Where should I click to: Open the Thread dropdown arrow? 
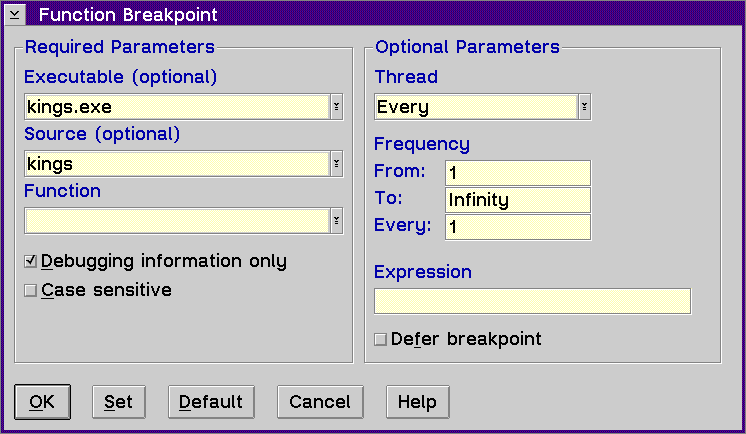coord(584,107)
